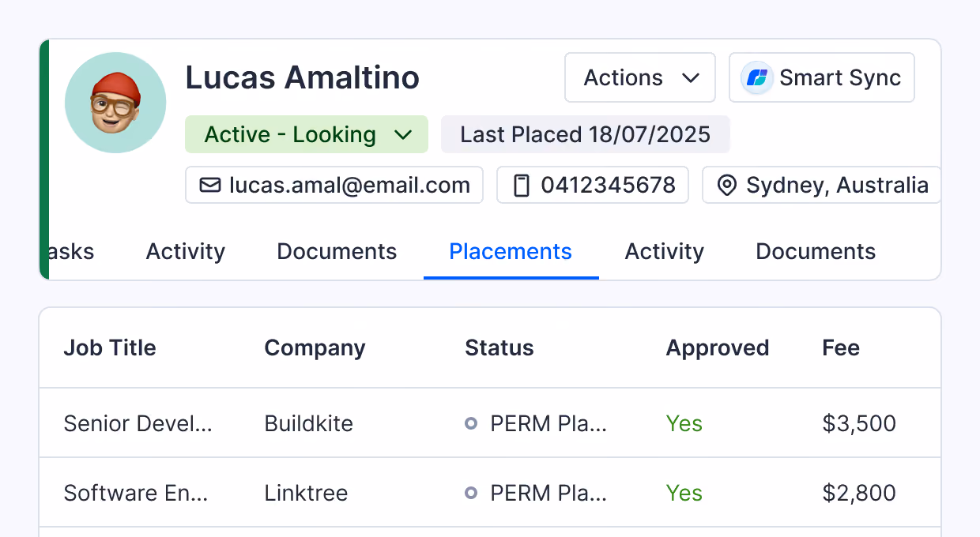Viewport: 980px width, 537px height.
Task: Select the partially hidden Tasks tab
Action: point(71,251)
